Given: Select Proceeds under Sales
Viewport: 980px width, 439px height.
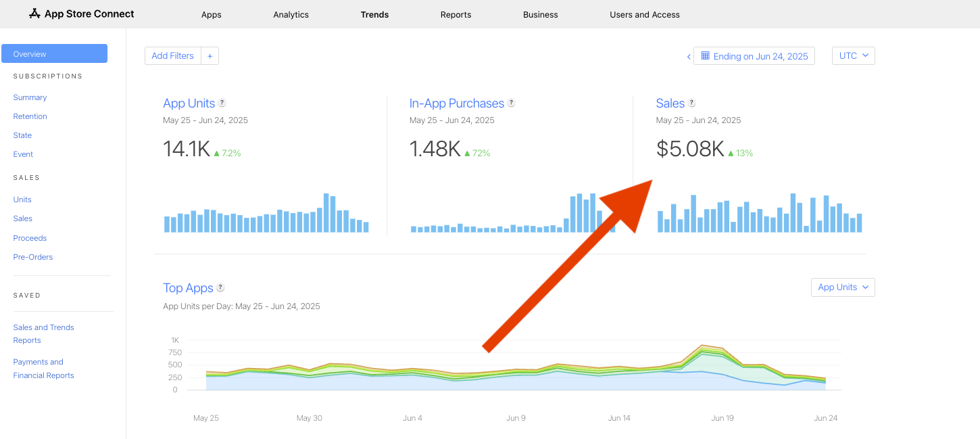Looking at the screenshot, I should pos(30,237).
